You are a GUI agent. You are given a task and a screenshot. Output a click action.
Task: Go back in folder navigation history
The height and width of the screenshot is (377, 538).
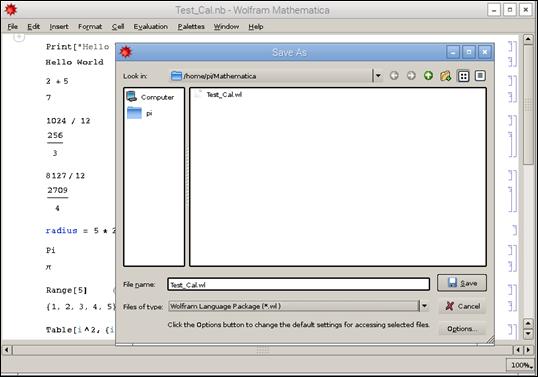394,75
